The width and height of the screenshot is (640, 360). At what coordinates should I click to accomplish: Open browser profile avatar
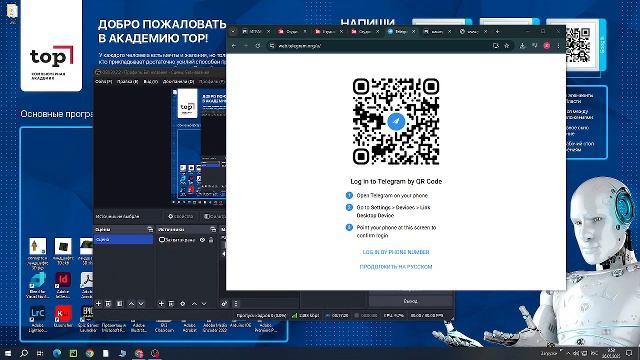pyautogui.click(x=547, y=46)
